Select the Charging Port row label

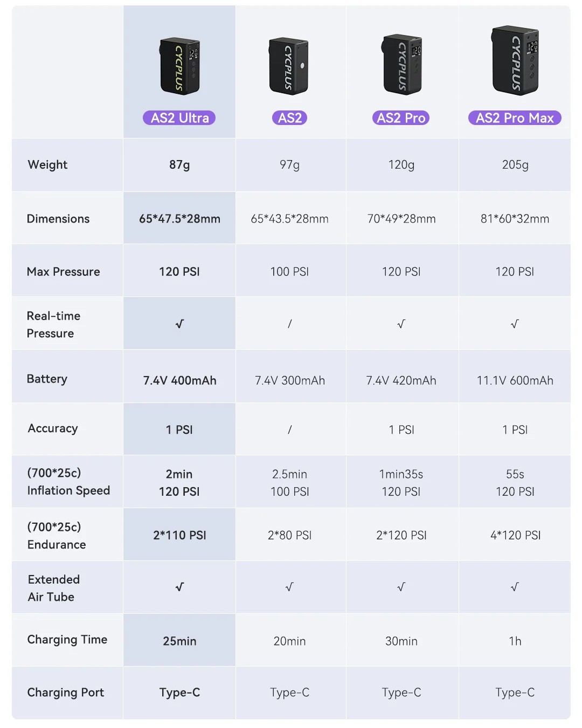(66, 692)
